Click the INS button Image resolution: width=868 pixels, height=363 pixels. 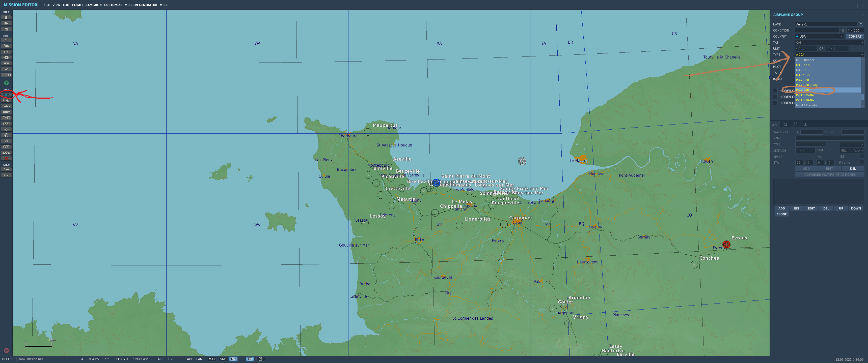pos(796,208)
